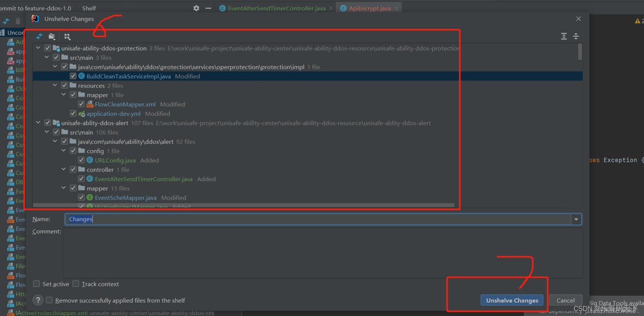Select the application-dev.yml row in the tree

pos(307,114)
